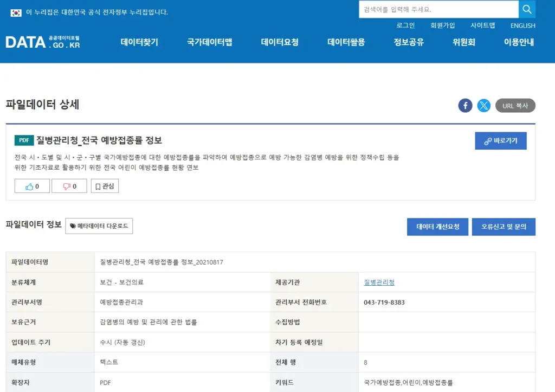Focus the 검색어를 입력해 주세요 search field
555x392 pixels.
(438, 9)
